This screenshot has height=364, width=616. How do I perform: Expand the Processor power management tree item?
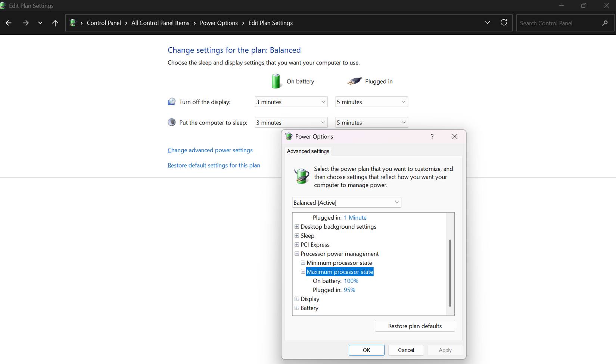pos(296,254)
